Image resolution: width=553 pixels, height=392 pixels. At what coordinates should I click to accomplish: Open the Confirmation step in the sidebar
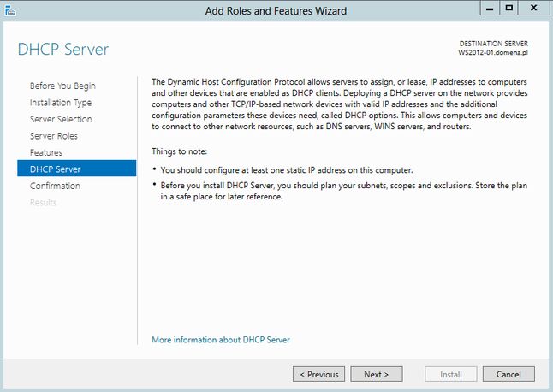pos(55,186)
